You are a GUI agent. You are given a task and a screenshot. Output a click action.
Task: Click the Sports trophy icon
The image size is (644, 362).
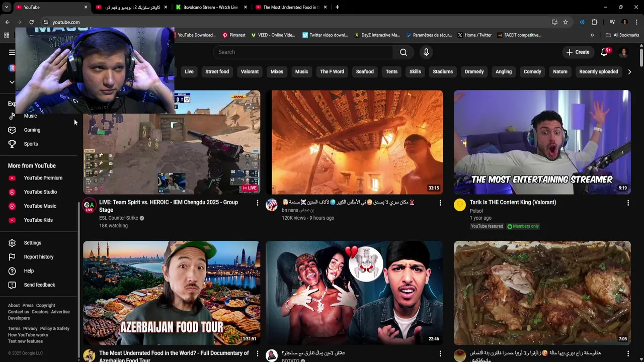(x=12, y=144)
